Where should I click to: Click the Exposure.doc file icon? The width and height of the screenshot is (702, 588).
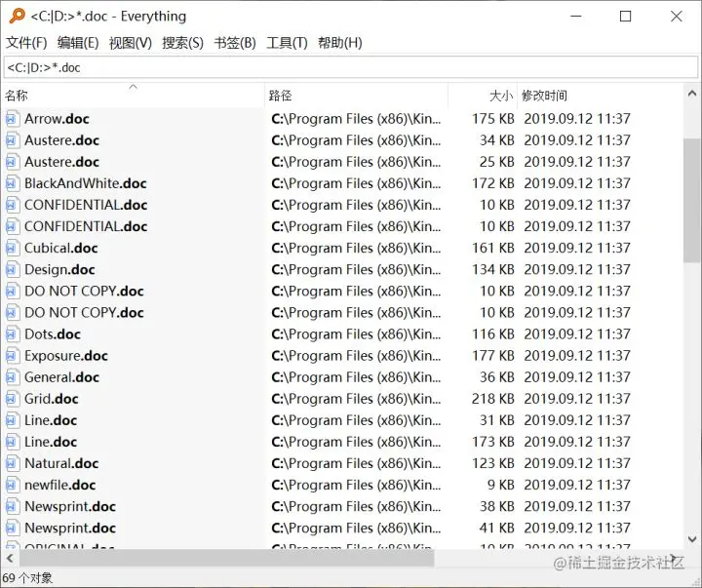pyautogui.click(x=12, y=356)
